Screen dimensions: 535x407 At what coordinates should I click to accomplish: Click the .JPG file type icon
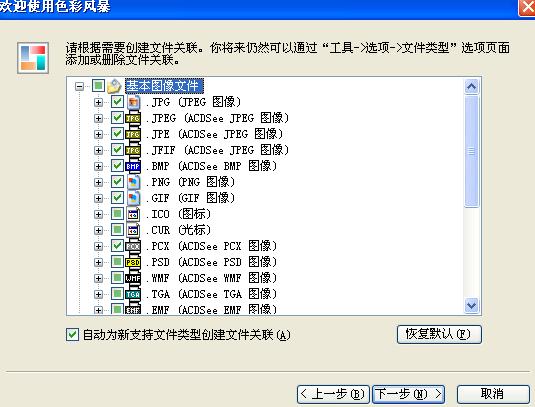coord(133,102)
